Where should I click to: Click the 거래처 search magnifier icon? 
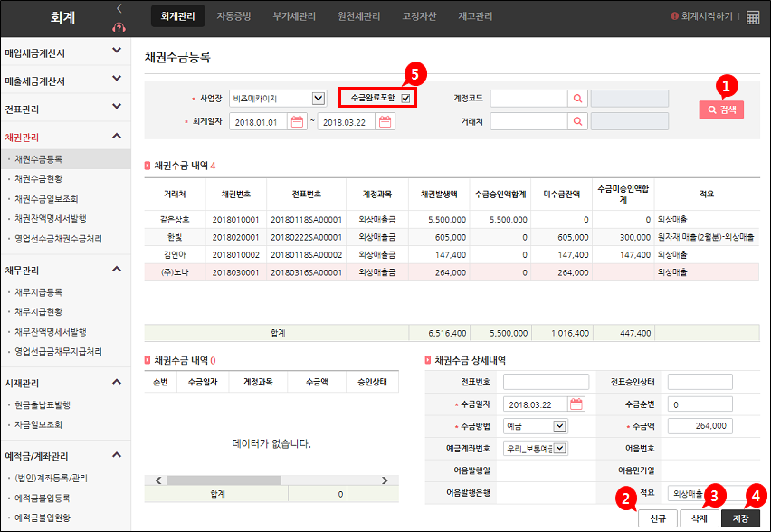[x=577, y=121]
